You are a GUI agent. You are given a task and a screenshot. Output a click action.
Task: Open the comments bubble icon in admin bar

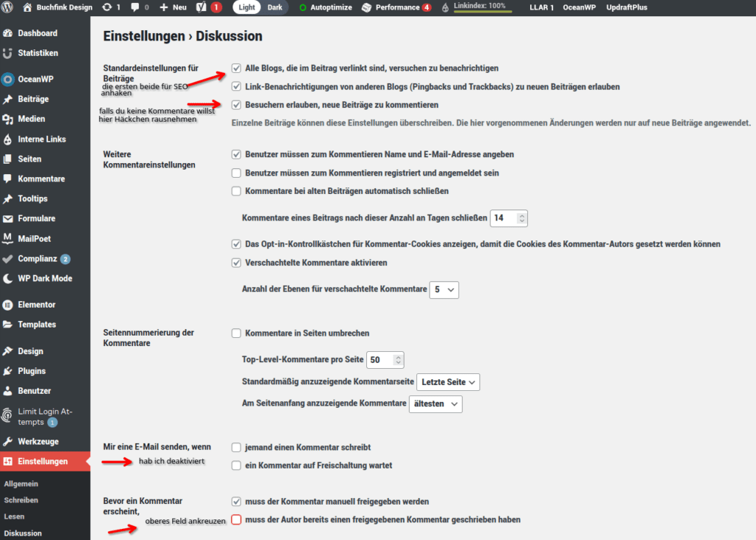pyautogui.click(x=135, y=7)
